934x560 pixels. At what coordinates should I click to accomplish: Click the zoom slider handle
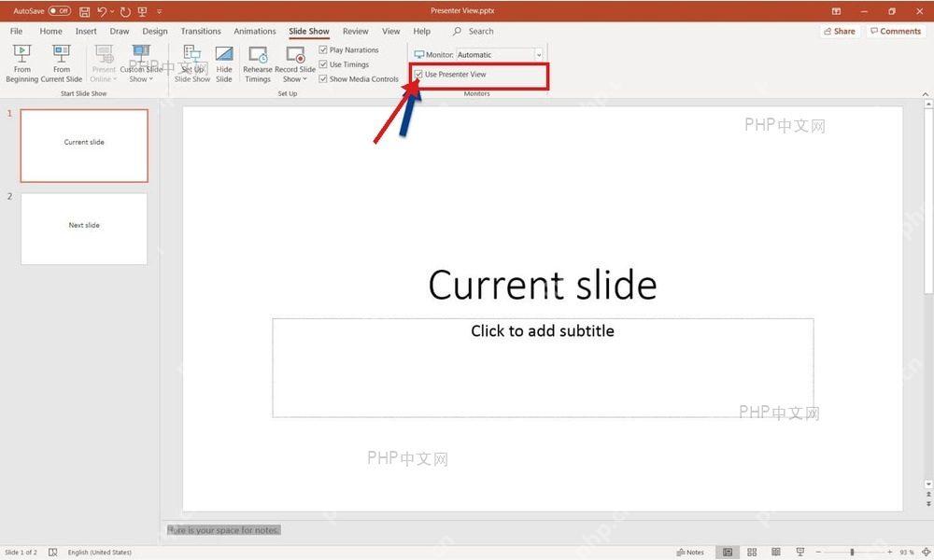coord(853,553)
